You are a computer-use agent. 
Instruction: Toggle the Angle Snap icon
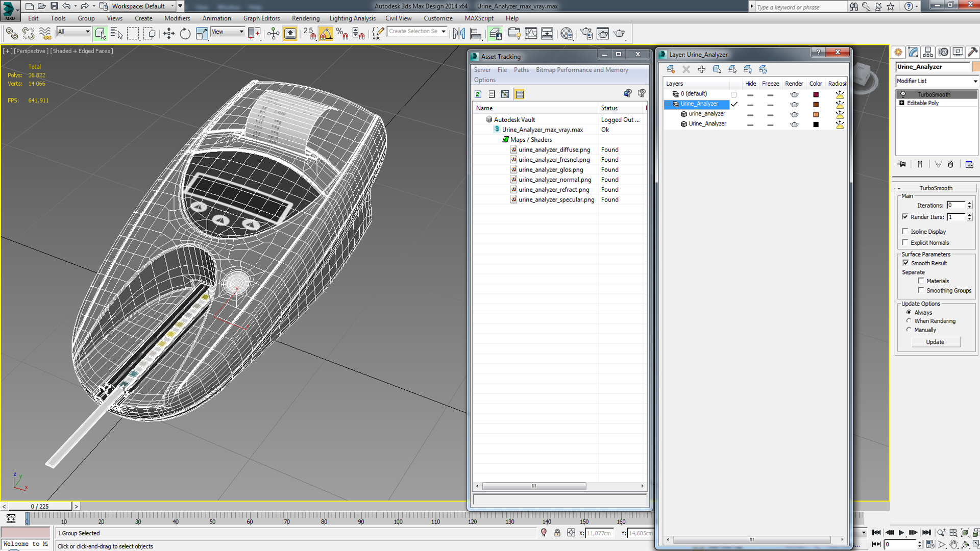click(326, 34)
